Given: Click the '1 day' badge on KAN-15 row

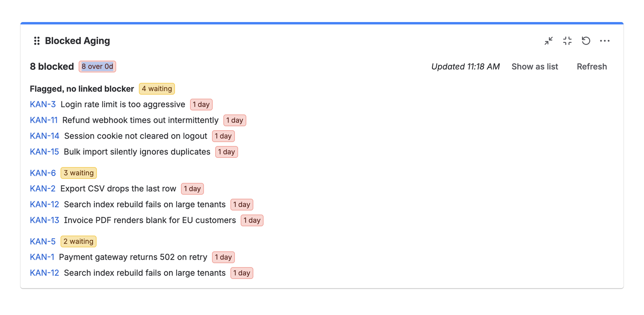Looking at the screenshot, I should click(226, 152).
